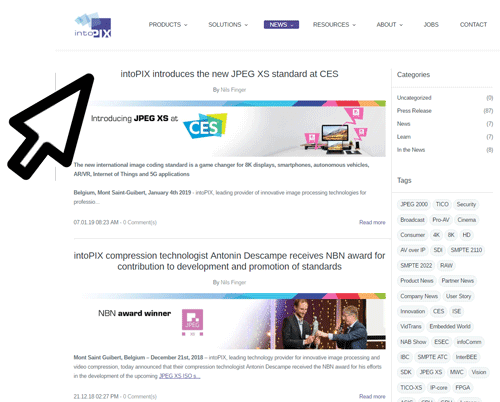Select the User Story tag
Viewport: 500px width, 402px height.
pyautogui.click(x=458, y=296)
